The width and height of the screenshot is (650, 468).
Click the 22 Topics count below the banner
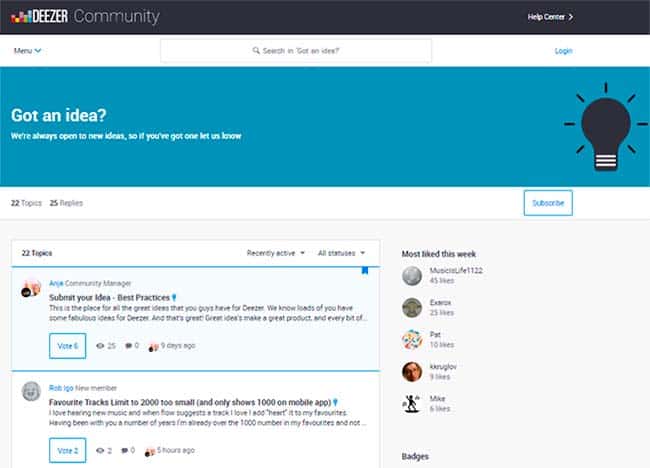click(x=26, y=203)
